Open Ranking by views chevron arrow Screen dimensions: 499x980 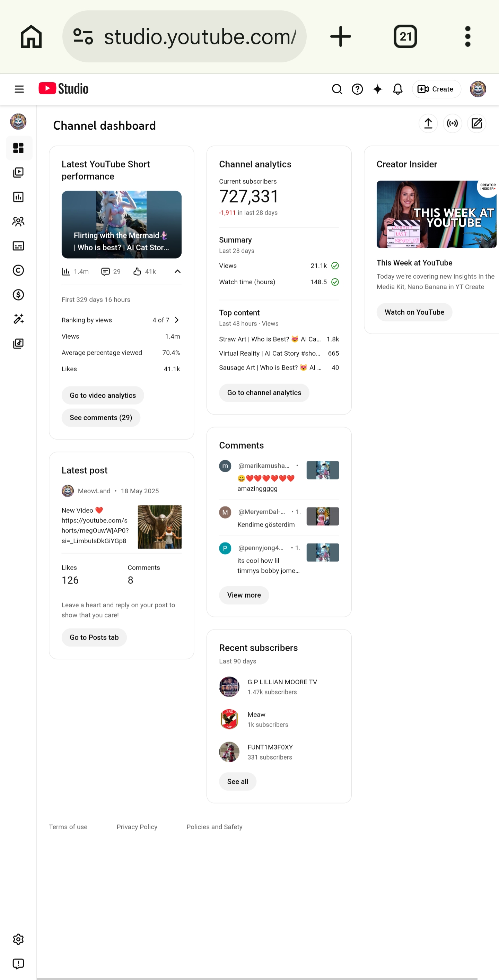[x=176, y=320]
